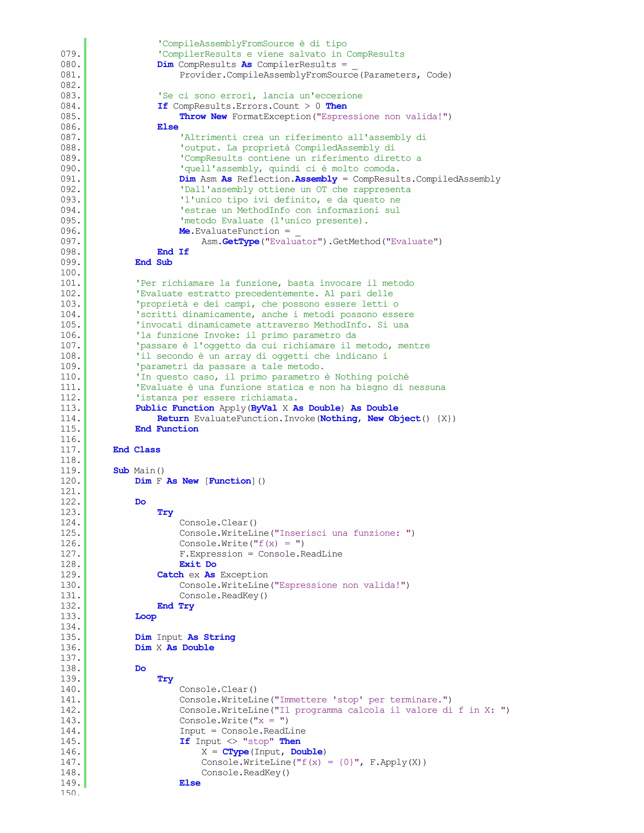
Task: Click 'End Class' on line 117
Action: click(x=136, y=450)
